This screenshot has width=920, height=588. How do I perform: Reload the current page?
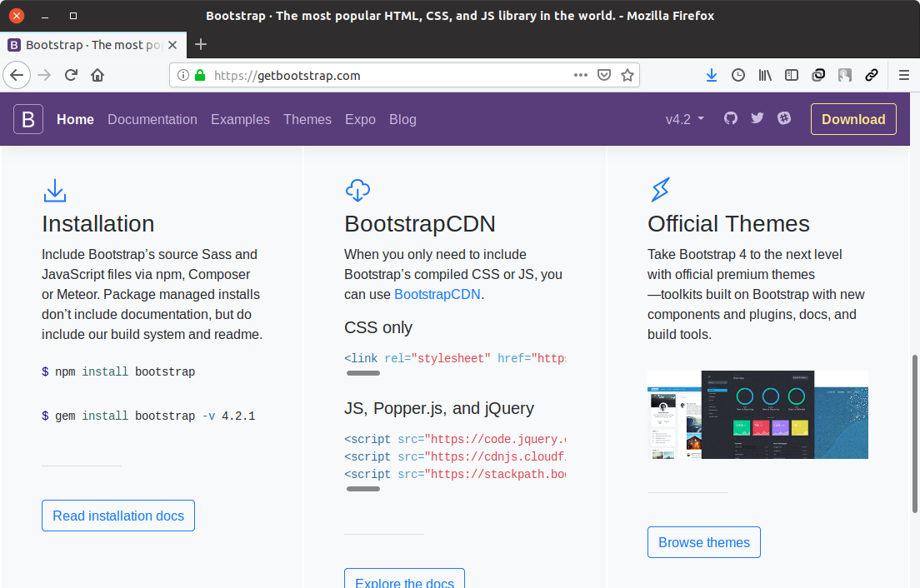point(71,75)
